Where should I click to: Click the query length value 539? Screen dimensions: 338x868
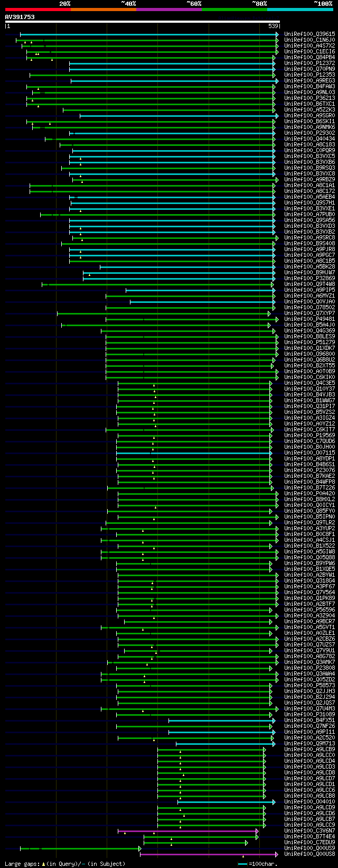pyautogui.click(x=274, y=26)
